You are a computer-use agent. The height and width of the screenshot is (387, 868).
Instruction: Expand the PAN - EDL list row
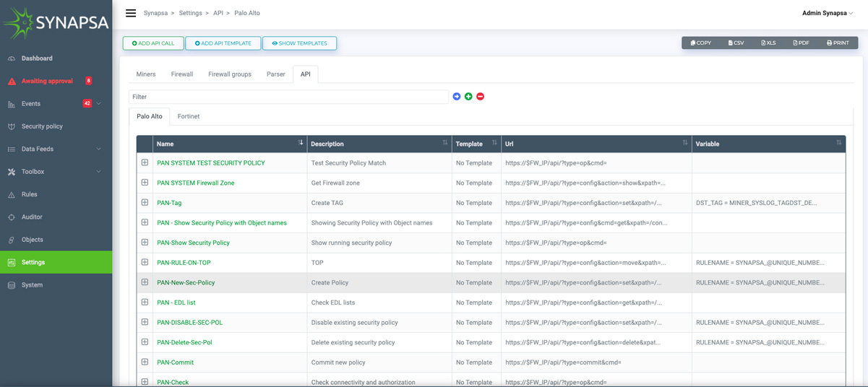point(145,303)
